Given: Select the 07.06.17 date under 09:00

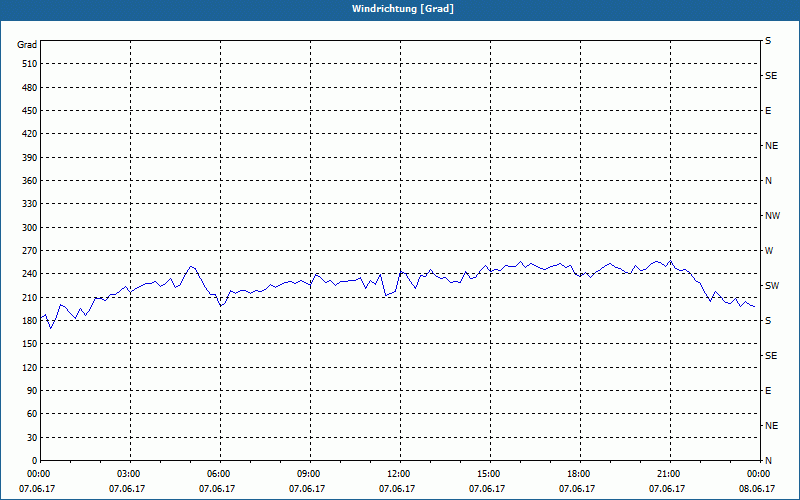Looking at the screenshot, I should coord(307,489).
